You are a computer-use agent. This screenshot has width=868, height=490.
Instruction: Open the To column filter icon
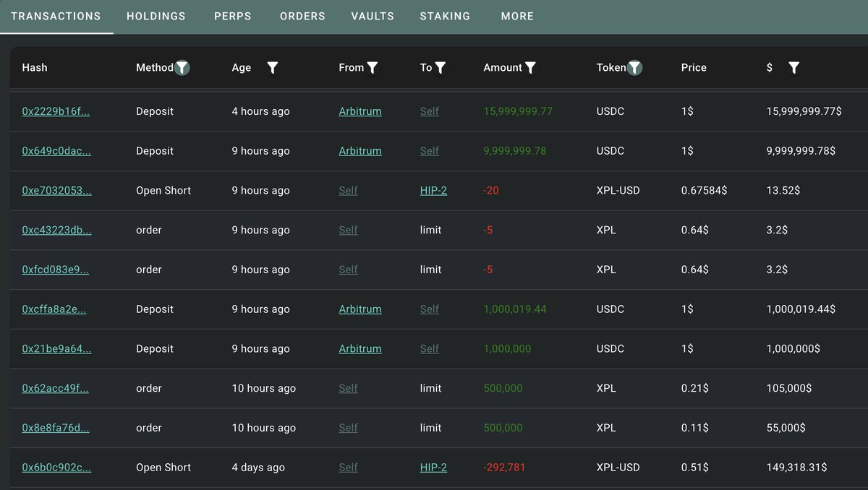coord(441,68)
